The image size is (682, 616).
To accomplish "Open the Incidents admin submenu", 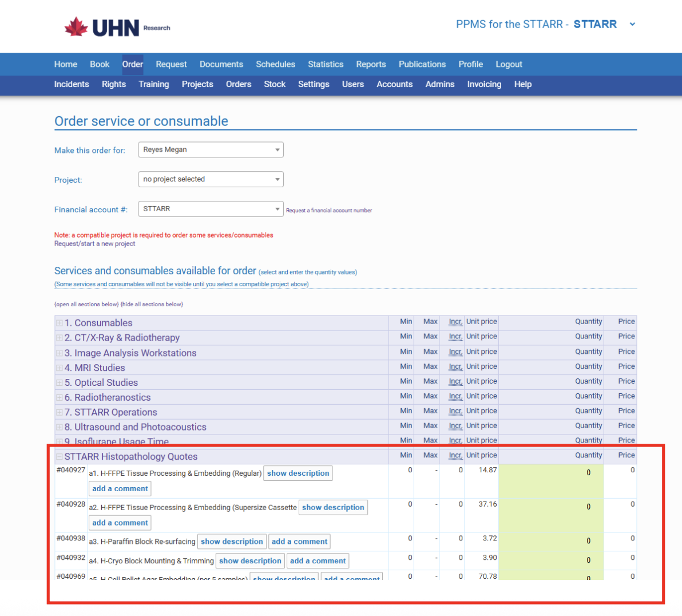I will click(72, 85).
